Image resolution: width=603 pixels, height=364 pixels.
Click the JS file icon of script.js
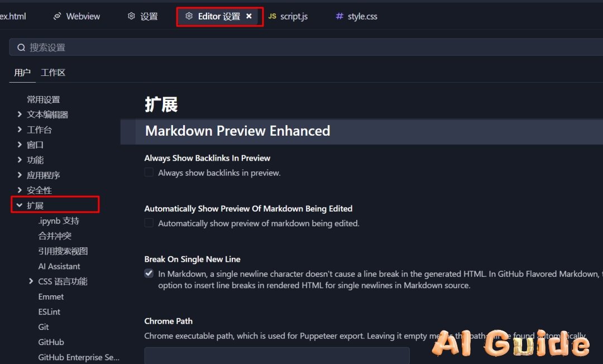coord(272,16)
